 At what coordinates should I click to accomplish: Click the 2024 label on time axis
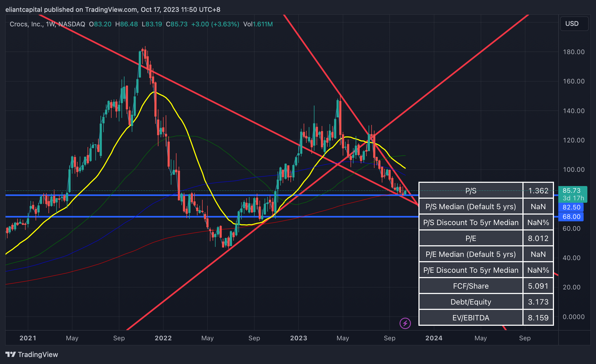coord(434,338)
